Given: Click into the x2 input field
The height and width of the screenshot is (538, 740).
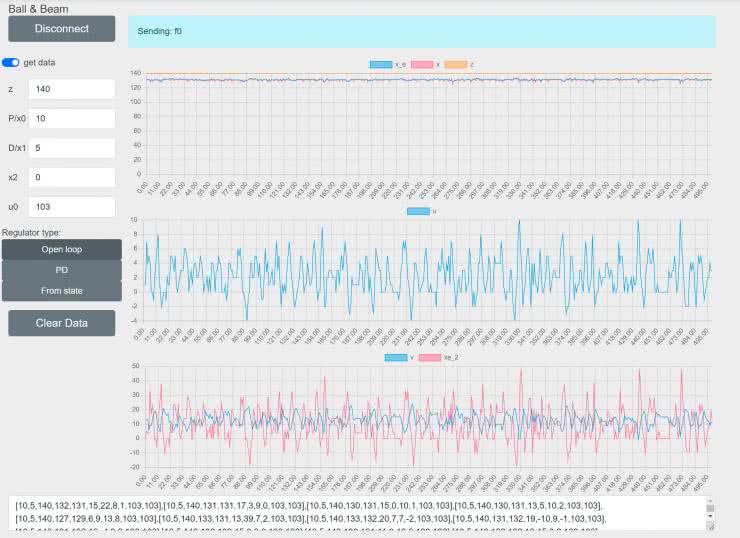Looking at the screenshot, I should (x=72, y=176).
